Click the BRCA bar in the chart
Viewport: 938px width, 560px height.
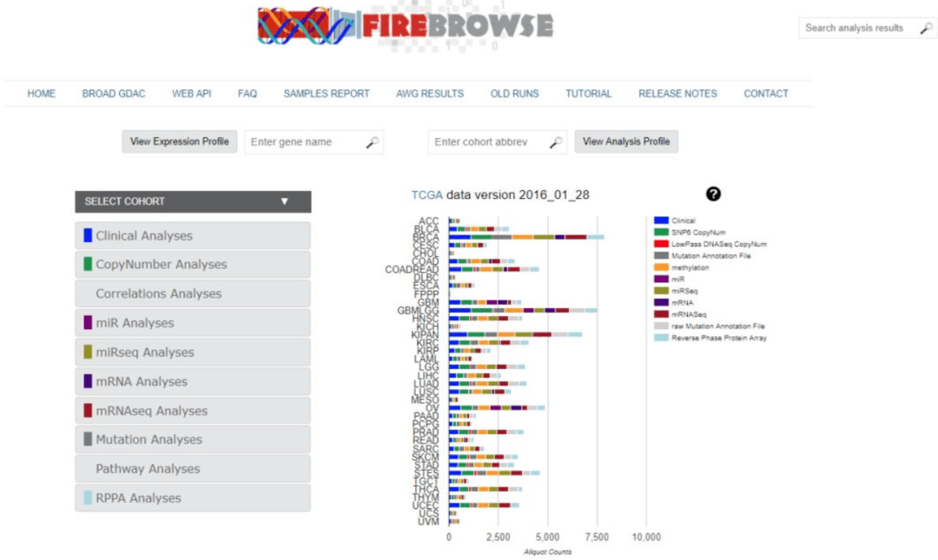[526, 237]
